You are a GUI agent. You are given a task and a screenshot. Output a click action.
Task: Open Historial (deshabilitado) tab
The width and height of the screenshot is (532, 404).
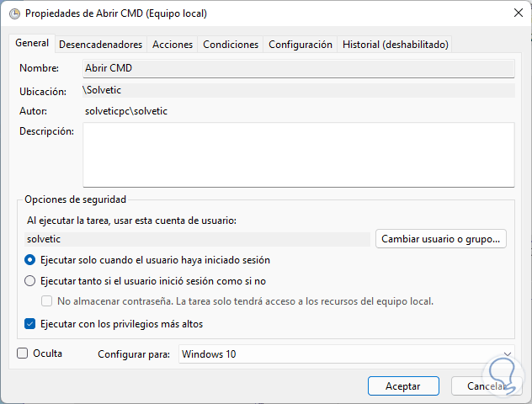click(395, 45)
